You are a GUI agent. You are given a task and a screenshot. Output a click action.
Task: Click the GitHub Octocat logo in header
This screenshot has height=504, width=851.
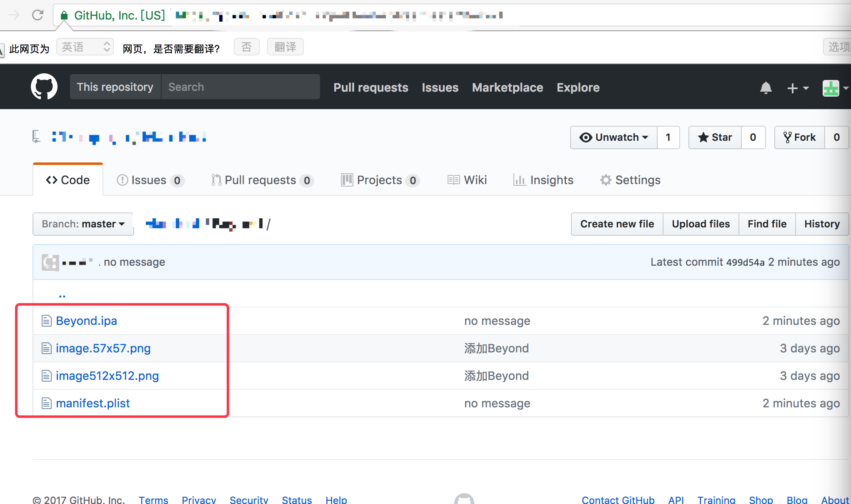click(44, 87)
